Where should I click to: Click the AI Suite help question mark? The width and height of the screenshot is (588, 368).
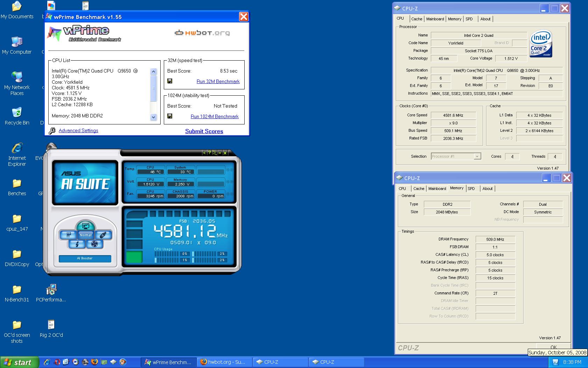coord(209,153)
